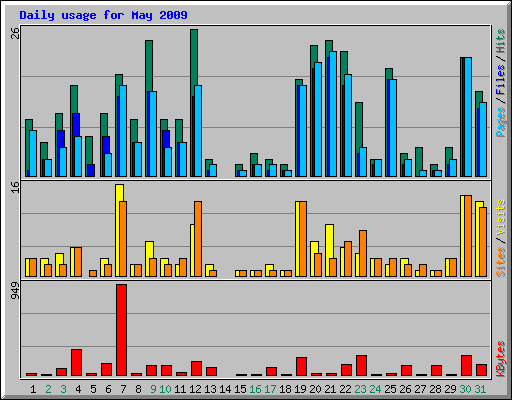This screenshot has height=400, width=512.
Task: Click the 'Files' legend label
Action: pyautogui.click(x=501, y=79)
